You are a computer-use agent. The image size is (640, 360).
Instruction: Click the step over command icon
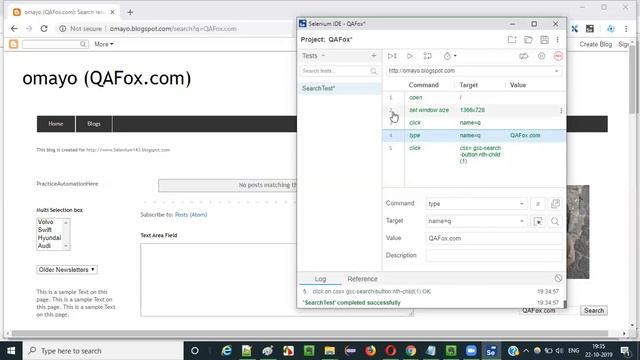point(427,56)
